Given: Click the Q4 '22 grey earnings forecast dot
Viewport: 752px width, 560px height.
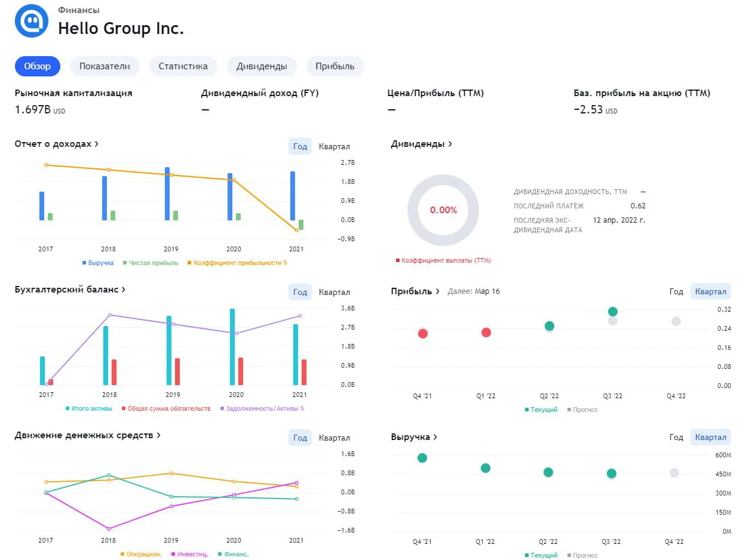Looking at the screenshot, I should tap(676, 321).
